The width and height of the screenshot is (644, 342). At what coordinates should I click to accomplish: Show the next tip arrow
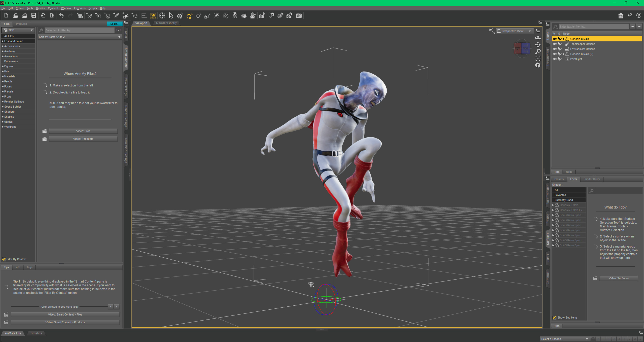pos(117,306)
